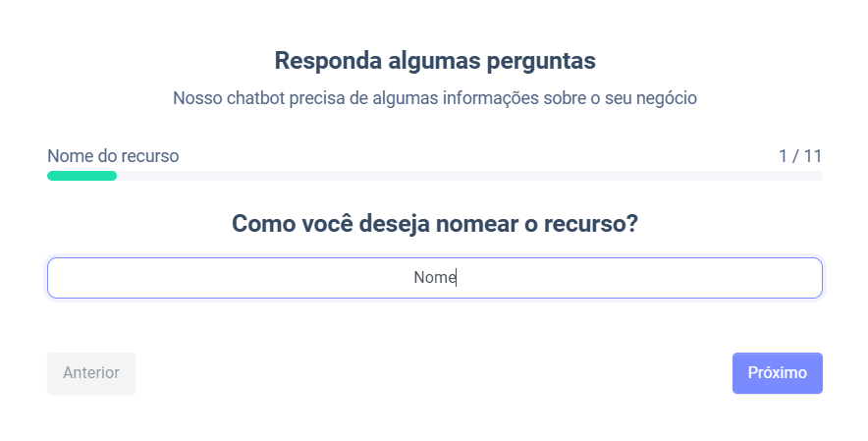Advance to the next question with Próximo

(777, 373)
